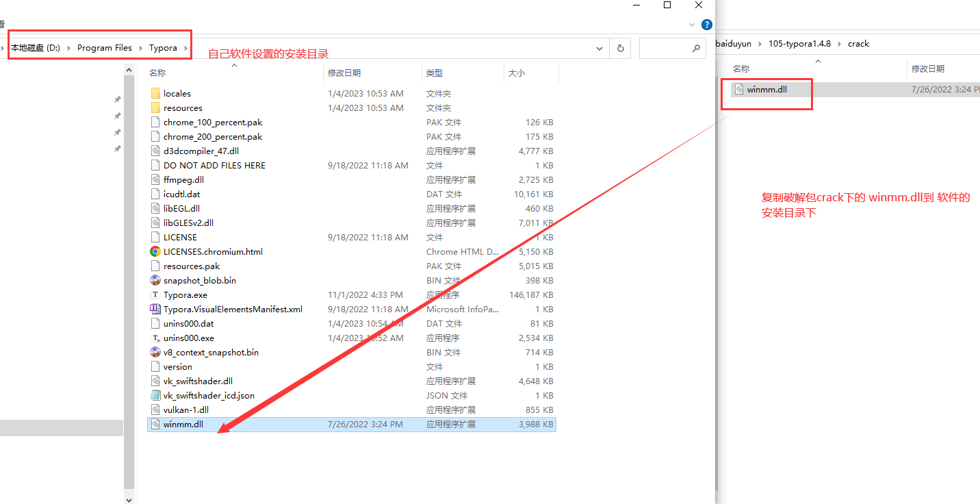980x504 pixels.
Task: Expand the address bar history dropdown
Action: point(599,48)
